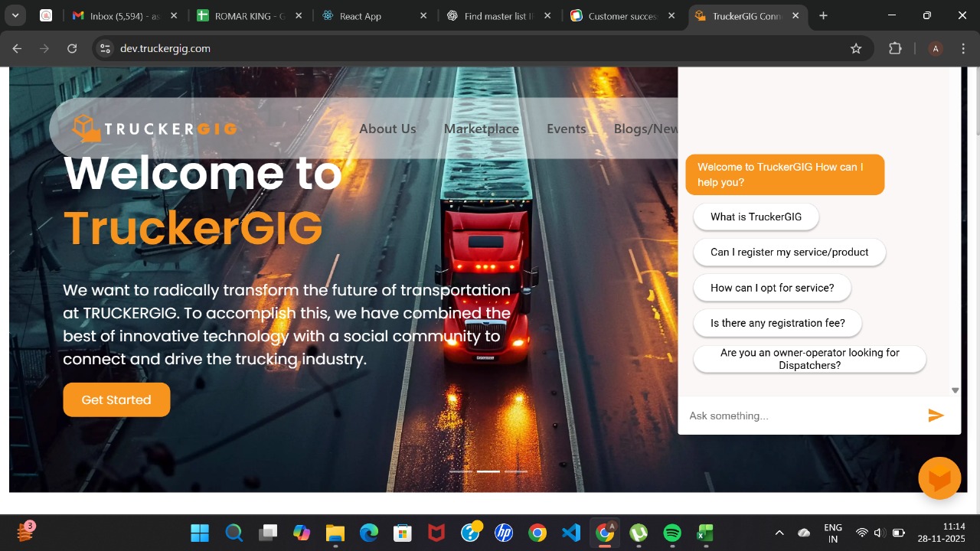Click the browser back arrow

[x=17, y=48]
